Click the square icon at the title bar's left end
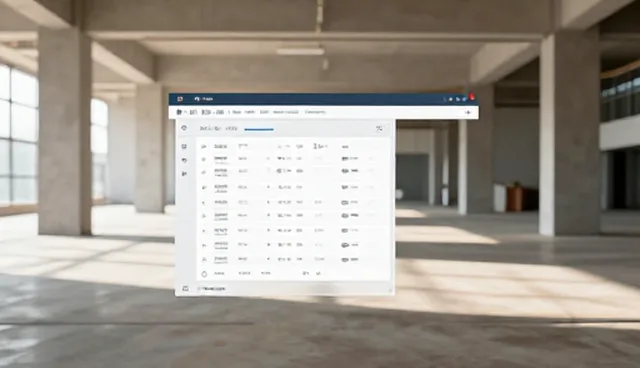 (180, 99)
